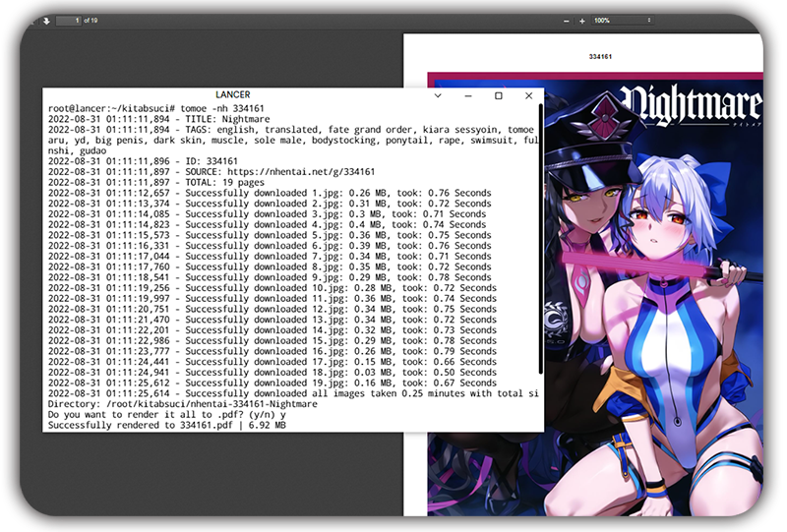The width and height of the screenshot is (787, 532).
Task: Click the Directory path line in terminal
Action: [172, 405]
